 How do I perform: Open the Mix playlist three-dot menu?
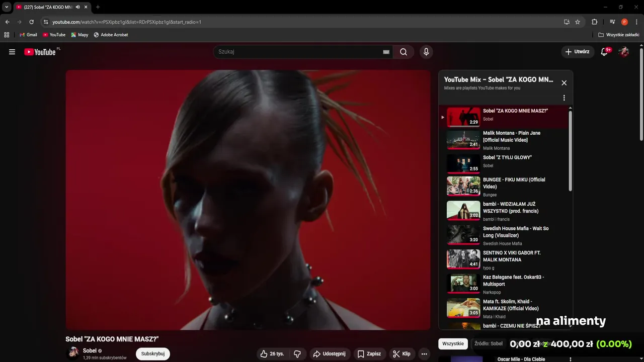pos(564,98)
